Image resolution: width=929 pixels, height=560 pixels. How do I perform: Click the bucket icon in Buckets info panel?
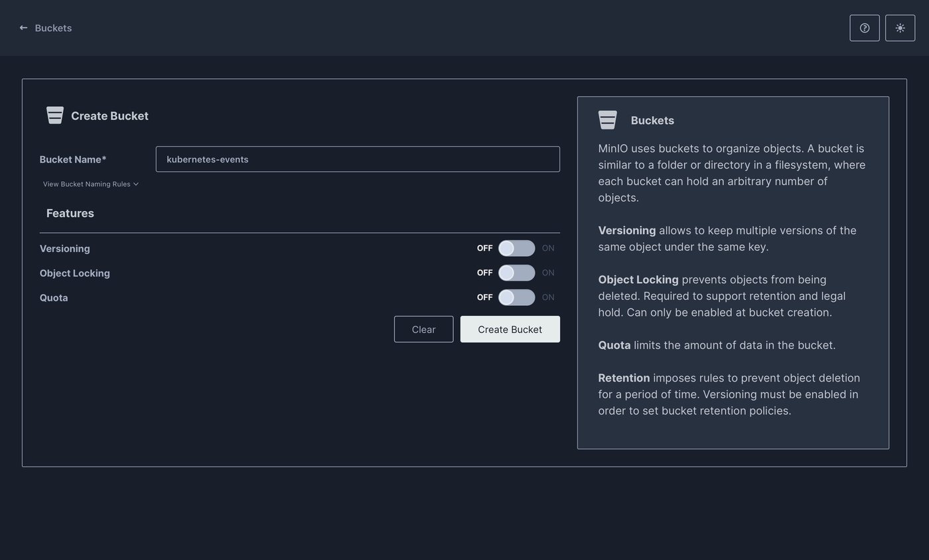click(607, 120)
